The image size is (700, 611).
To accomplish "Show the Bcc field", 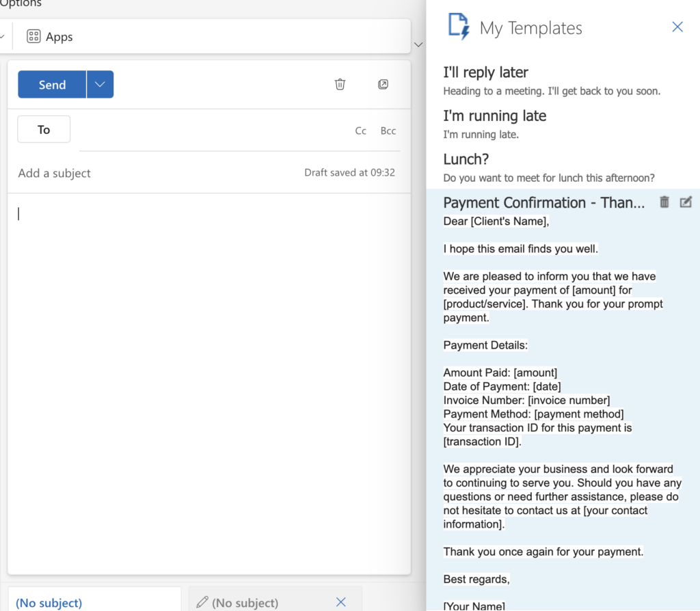I will tap(388, 131).
